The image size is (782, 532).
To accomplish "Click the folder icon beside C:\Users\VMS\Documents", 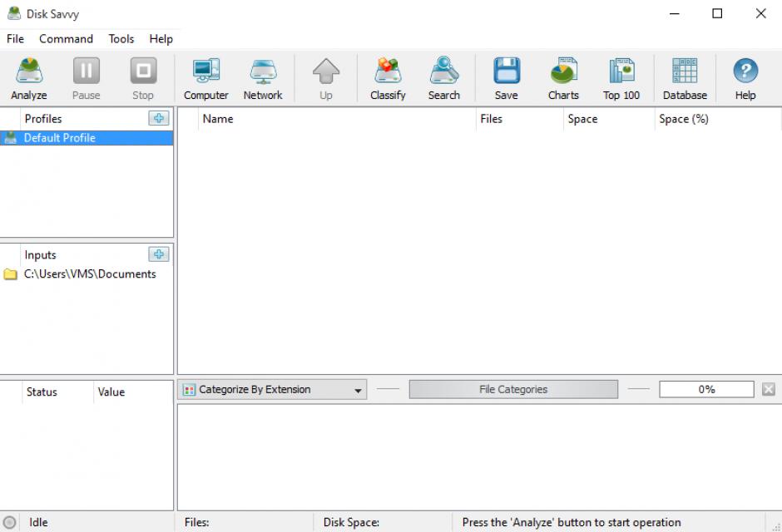I will [x=11, y=274].
